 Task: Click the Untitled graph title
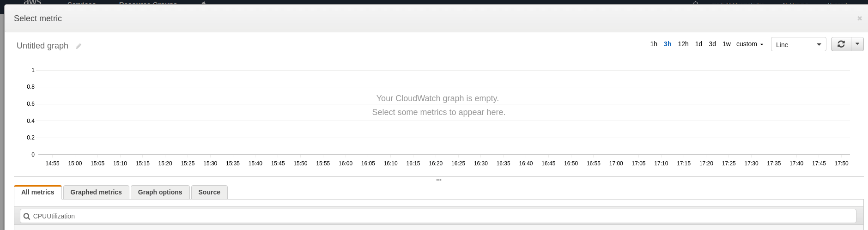point(42,46)
